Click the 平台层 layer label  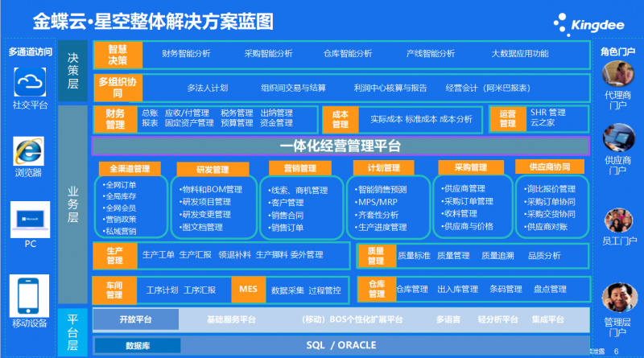pos(72,332)
